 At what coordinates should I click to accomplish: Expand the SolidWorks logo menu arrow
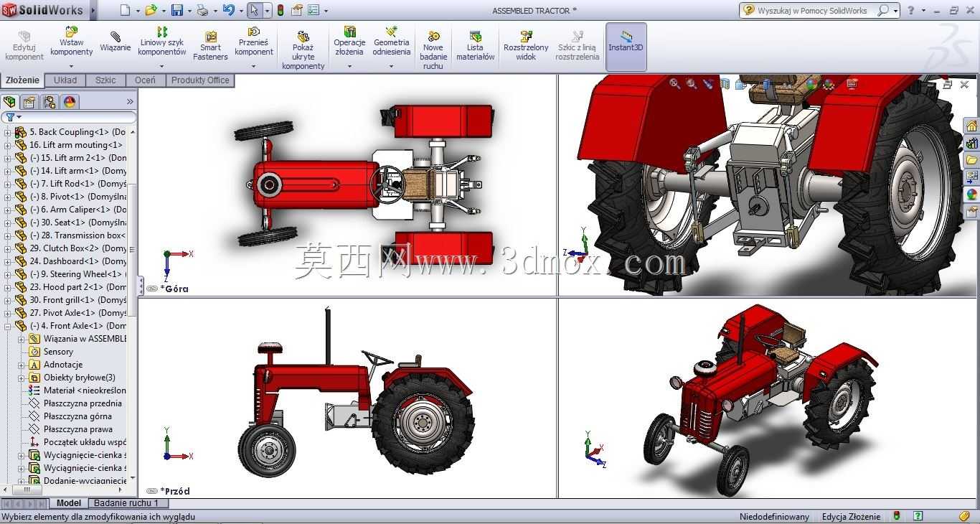point(92,10)
